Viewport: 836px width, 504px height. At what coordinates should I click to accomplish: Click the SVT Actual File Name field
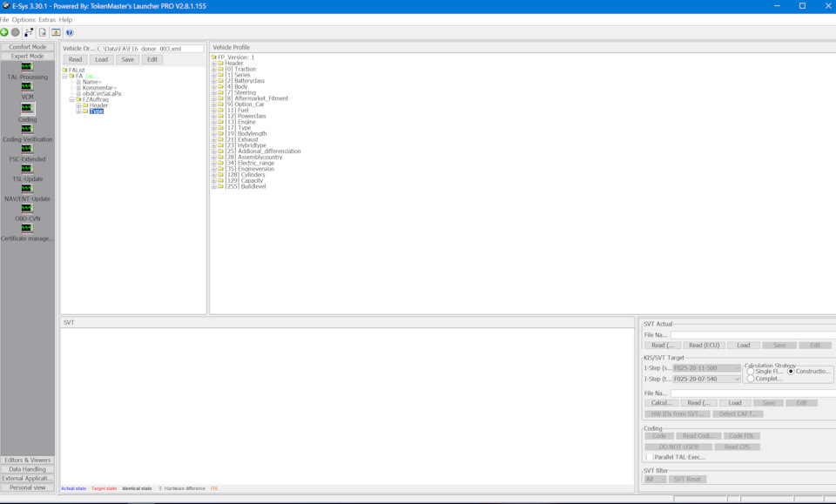click(x=752, y=334)
